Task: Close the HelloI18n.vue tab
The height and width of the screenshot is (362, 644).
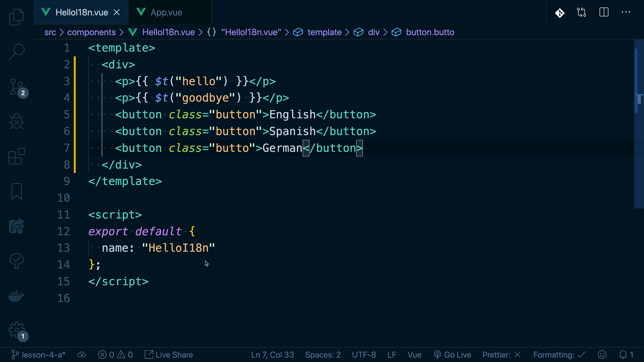Action: click(117, 12)
